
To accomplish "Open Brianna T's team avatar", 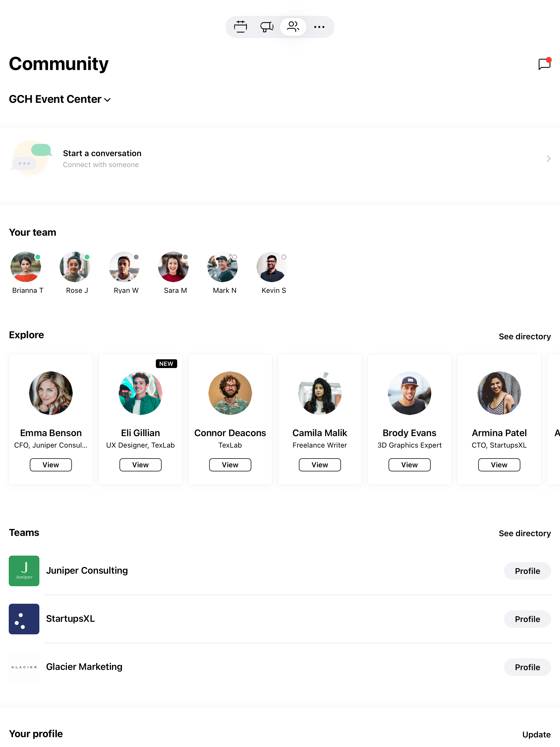I will point(26,267).
